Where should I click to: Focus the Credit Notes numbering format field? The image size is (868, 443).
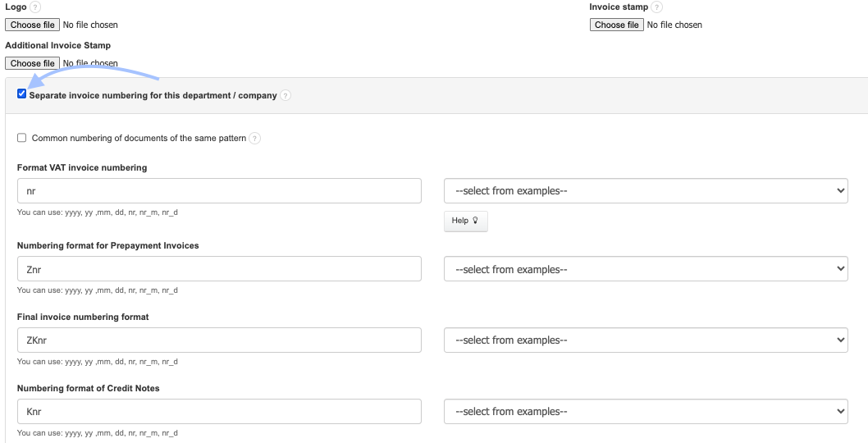click(219, 411)
